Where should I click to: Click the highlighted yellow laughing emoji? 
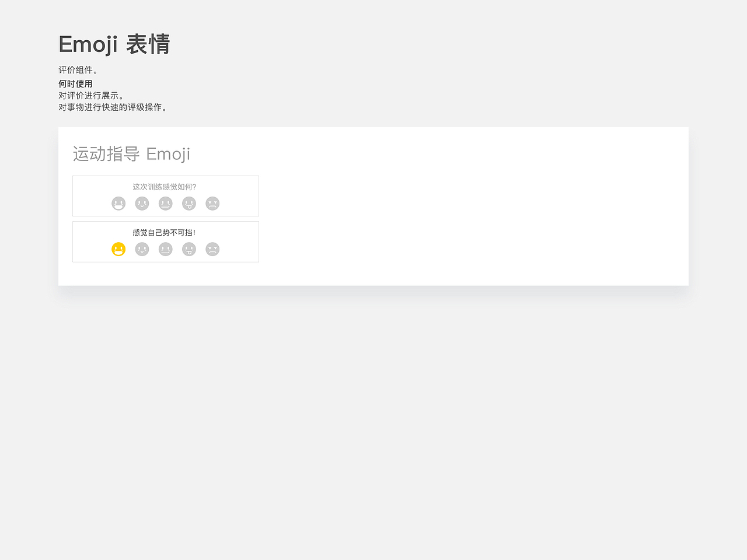pyautogui.click(x=118, y=249)
